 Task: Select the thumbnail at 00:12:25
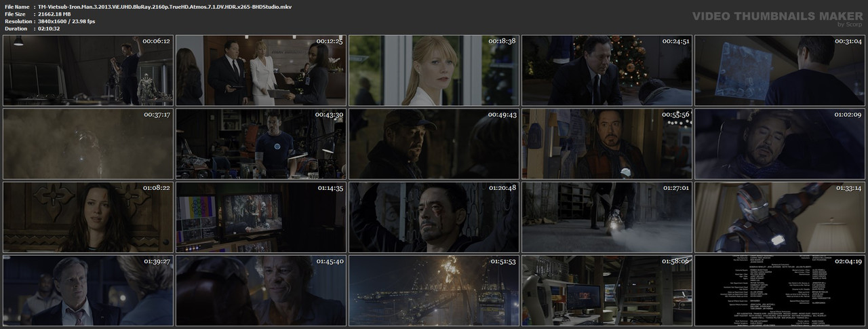pos(260,70)
